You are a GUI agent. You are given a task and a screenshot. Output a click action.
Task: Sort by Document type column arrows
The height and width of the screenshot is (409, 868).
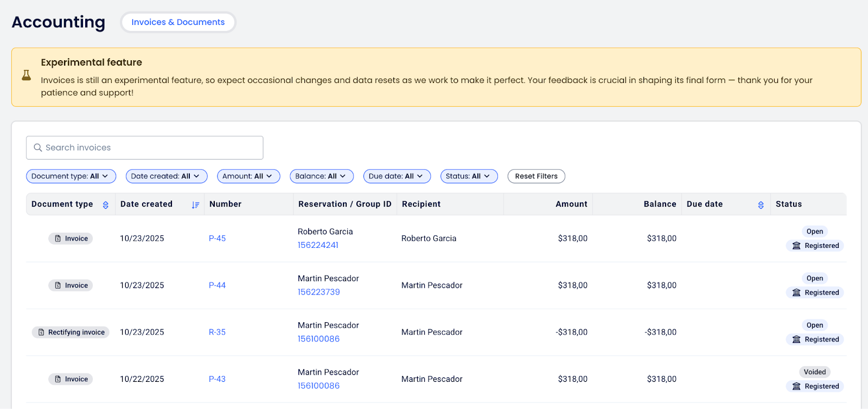106,204
